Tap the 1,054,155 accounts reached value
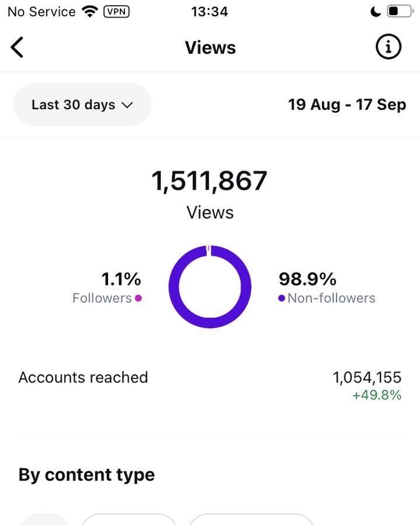Image resolution: width=420 pixels, height=525 pixels. [367, 377]
